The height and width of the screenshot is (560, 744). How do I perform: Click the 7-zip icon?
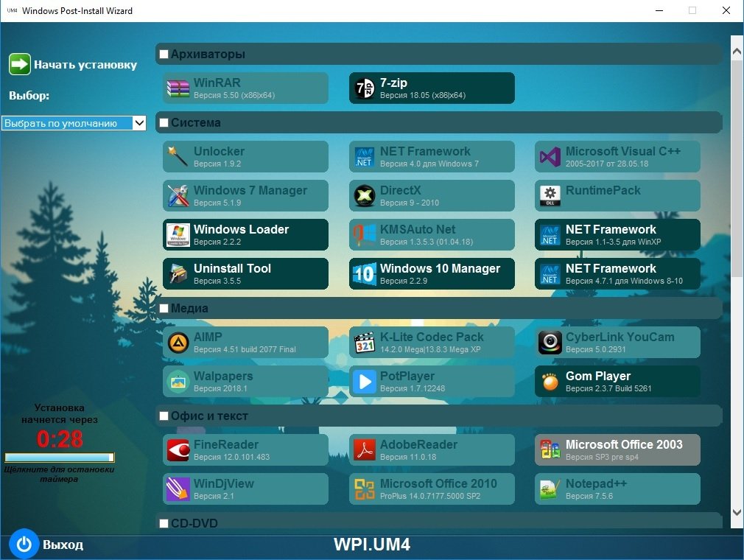[365, 88]
